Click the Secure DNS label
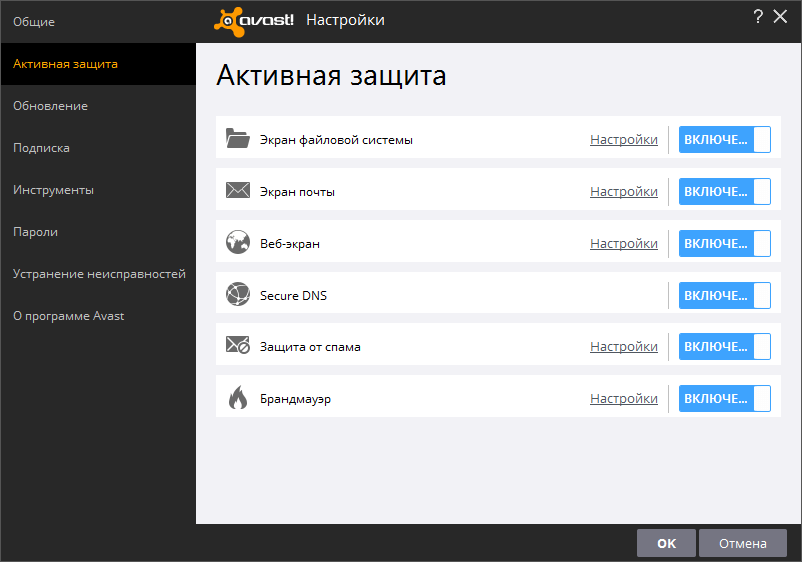Screen dimensions: 802x562 point(293,296)
